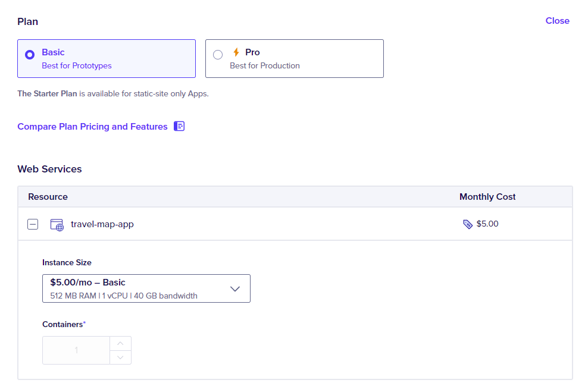Open Compare Plan Pricing and Features link
The width and height of the screenshot is (588, 383).
[x=92, y=127]
